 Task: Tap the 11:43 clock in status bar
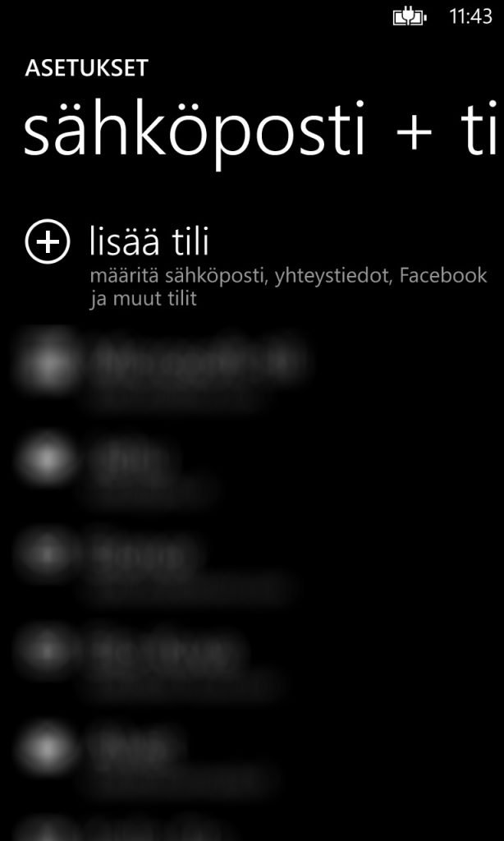470,16
